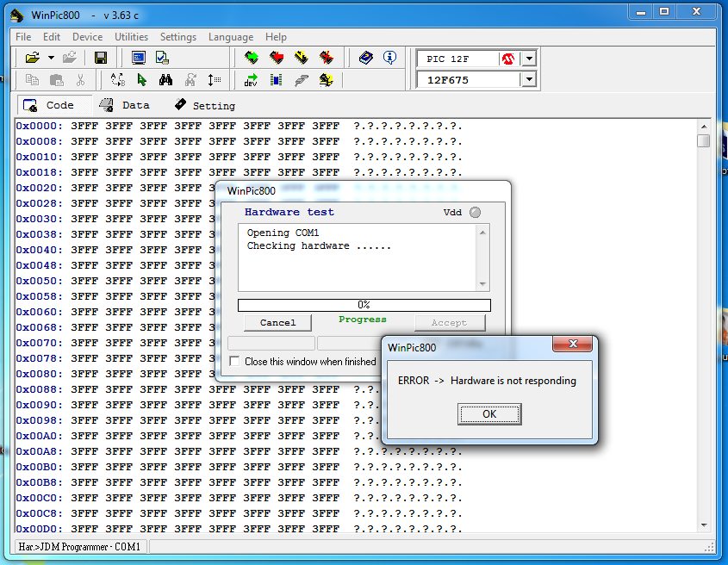Click OK on the error message
Image resolution: width=728 pixels, height=565 pixels.
(489, 413)
